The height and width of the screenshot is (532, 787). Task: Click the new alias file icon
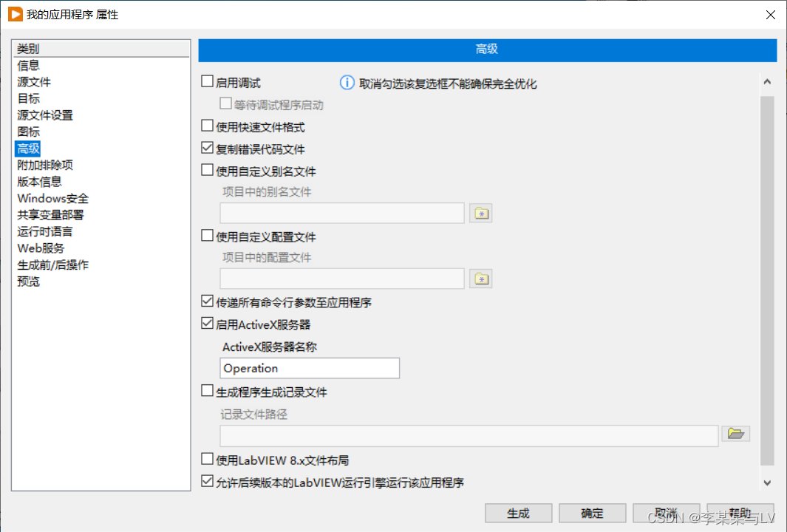click(x=481, y=213)
